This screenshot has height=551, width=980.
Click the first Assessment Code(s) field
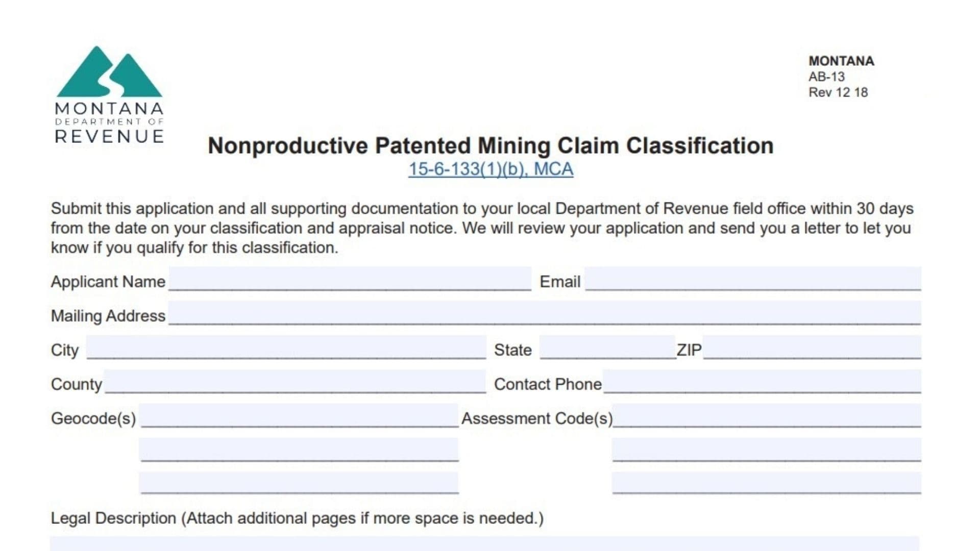point(767,416)
